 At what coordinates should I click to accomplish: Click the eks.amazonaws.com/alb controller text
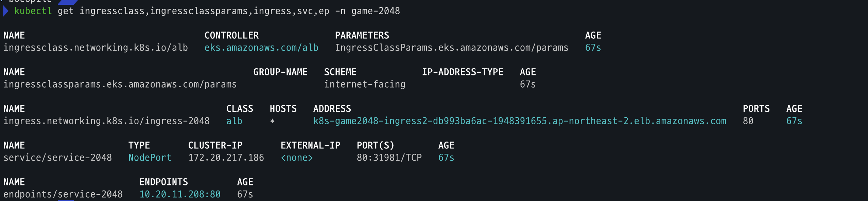point(261,48)
